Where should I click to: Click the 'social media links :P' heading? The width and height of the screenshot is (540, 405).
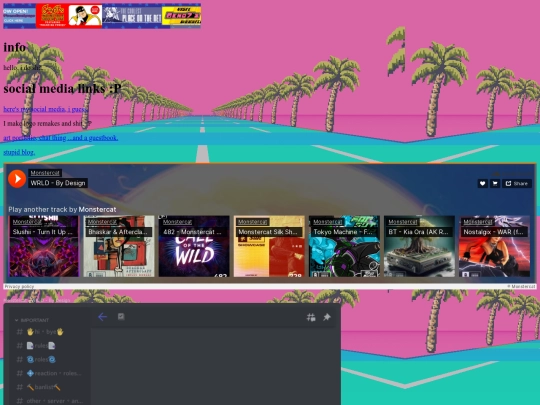coord(62,89)
